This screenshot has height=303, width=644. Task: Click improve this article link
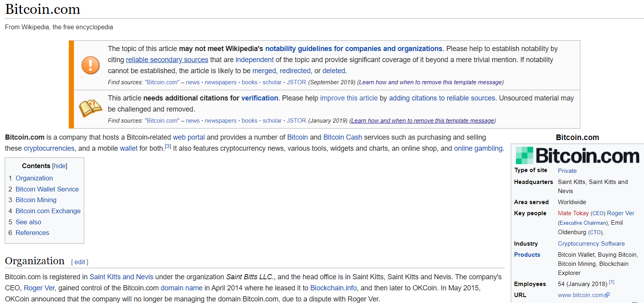349,98
